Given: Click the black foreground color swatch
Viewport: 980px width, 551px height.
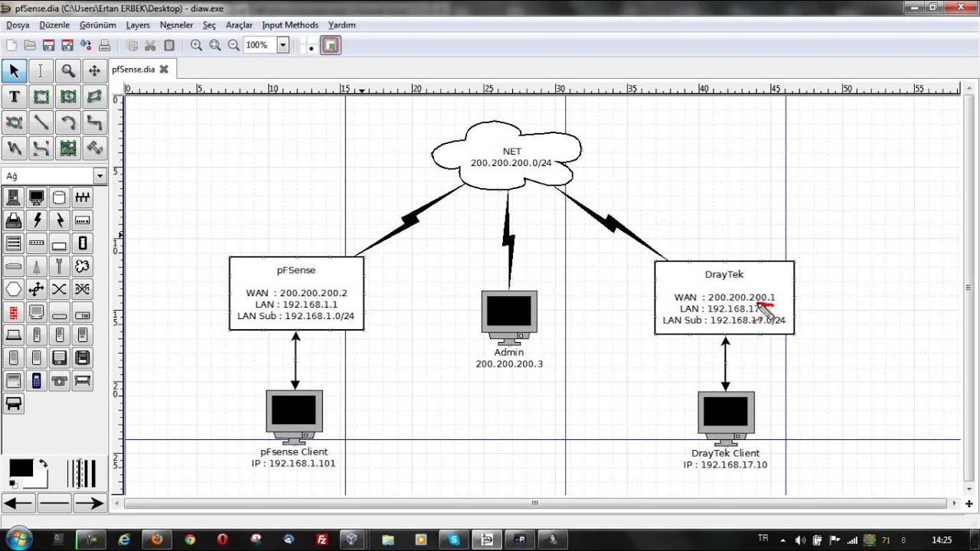Looking at the screenshot, I should click(x=21, y=468).
